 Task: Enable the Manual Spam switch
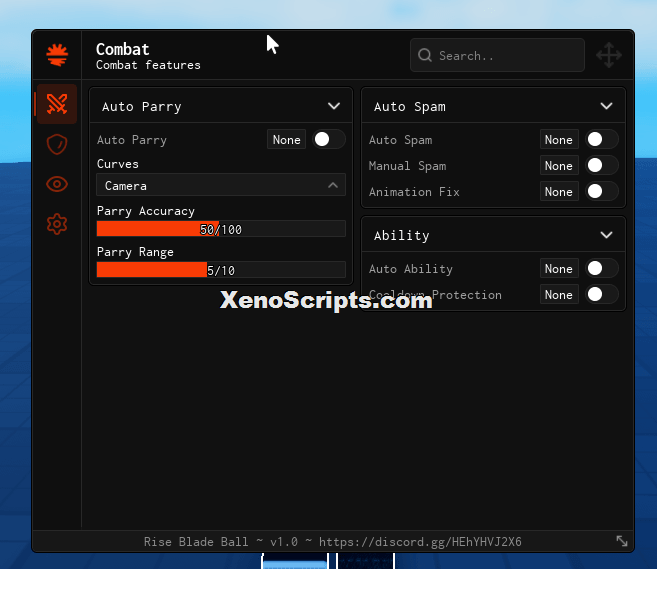(602, 165)
